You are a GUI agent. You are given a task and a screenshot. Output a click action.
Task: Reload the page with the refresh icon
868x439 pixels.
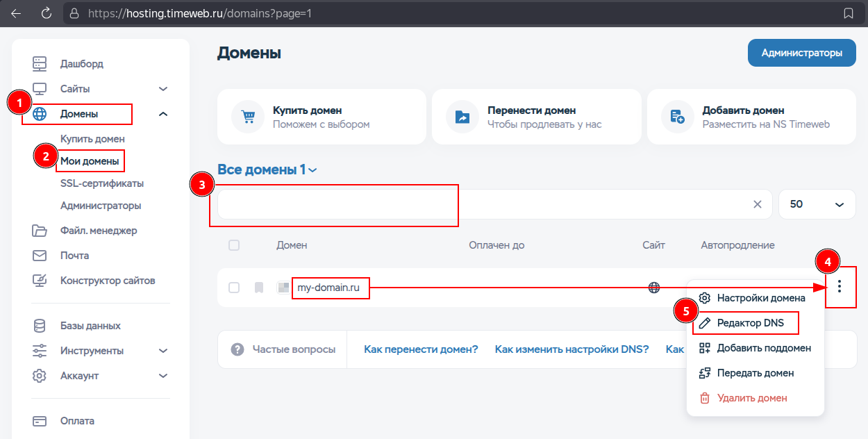(x=45, y=12)
